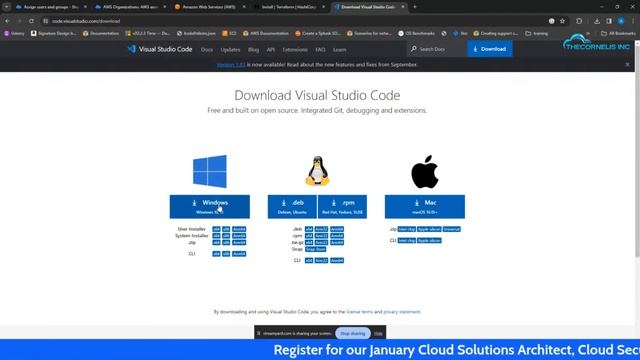
Task: Click the Apple logo icon
Action: point(424,172)
